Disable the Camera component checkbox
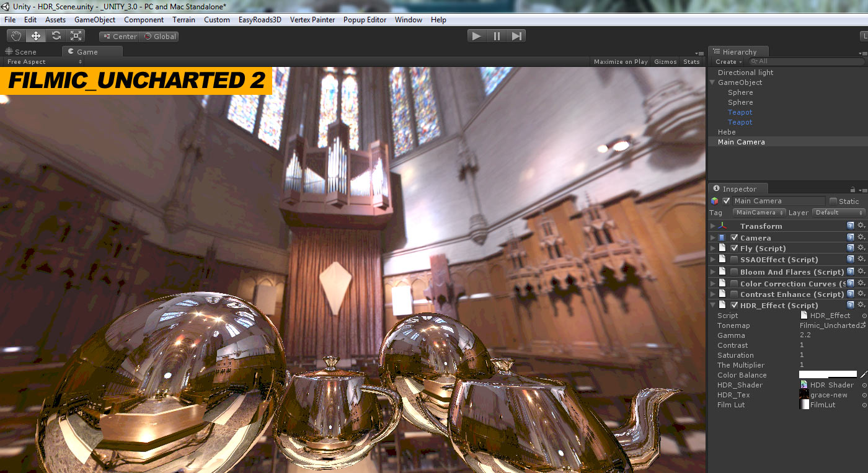This screenshot has width=868, height=473. tap(734, 237)
